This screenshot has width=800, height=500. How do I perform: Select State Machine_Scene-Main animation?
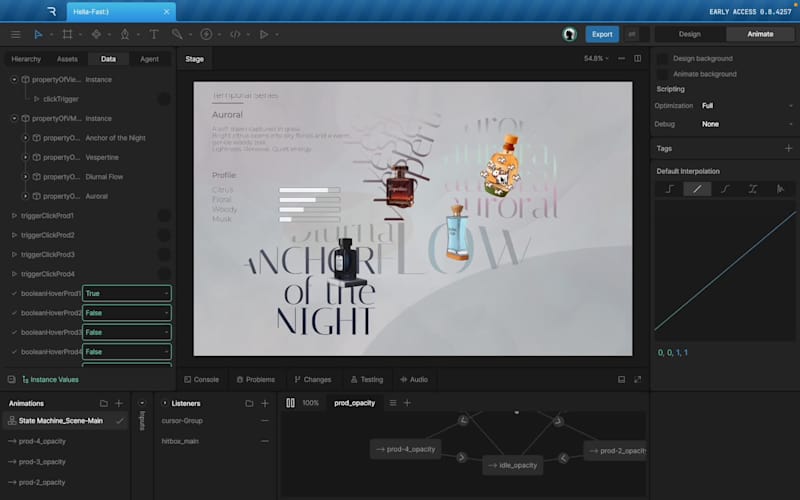point(65,421)
